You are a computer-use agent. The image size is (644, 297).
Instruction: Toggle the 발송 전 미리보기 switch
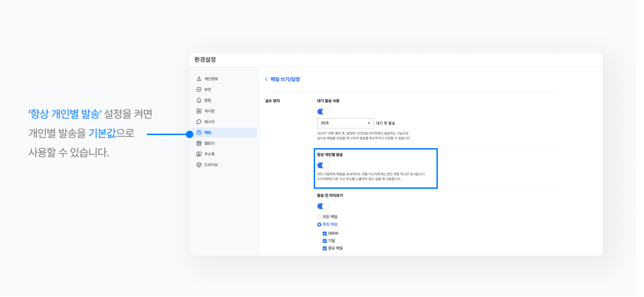[323, 206]
